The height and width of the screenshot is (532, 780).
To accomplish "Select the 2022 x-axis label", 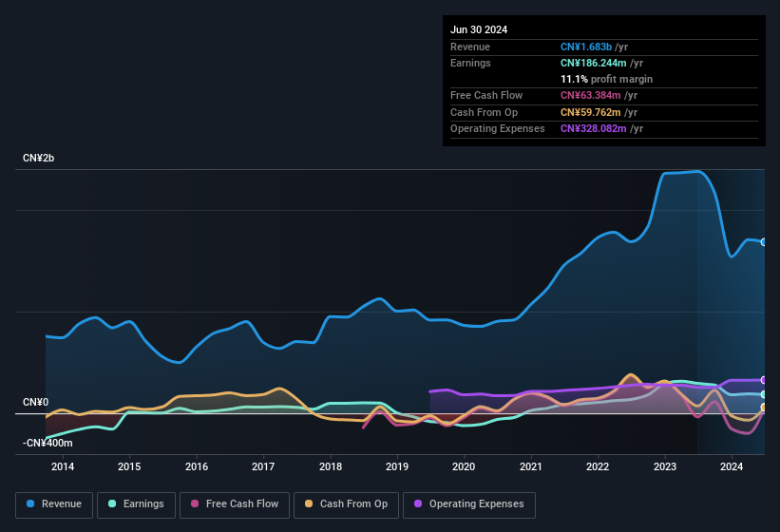I will [x=598, y=466].
